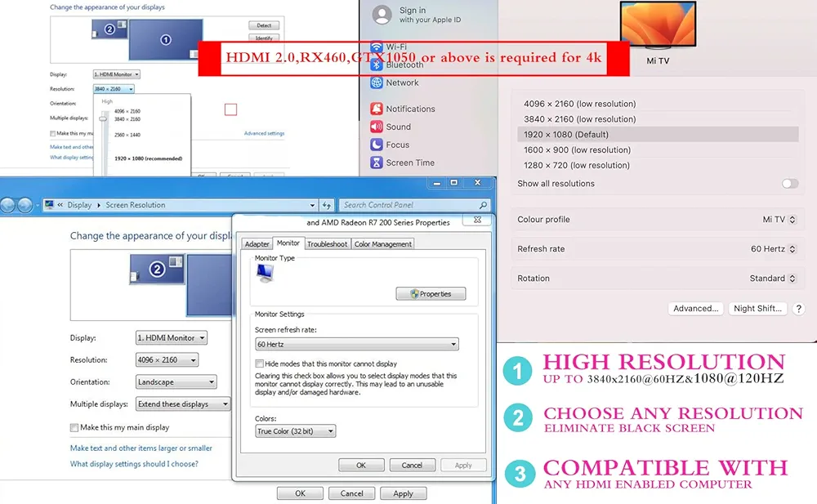Check Hide modes this monitor cannot display
The image size is (817, 504).
pyautogui.click(x=260, y=364)
